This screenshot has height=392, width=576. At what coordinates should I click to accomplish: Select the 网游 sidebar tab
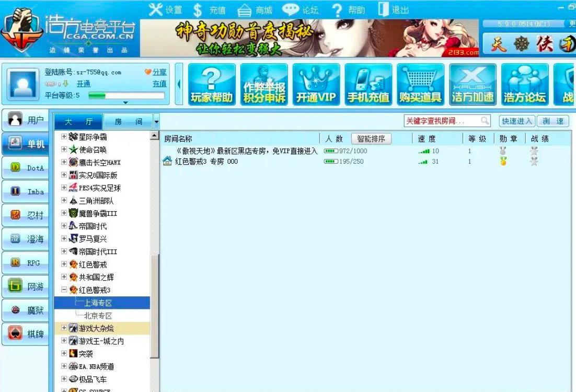[25, 286]
